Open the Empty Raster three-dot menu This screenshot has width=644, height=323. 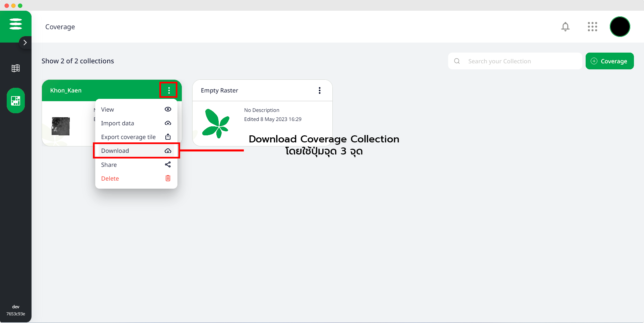pos(320,90)
